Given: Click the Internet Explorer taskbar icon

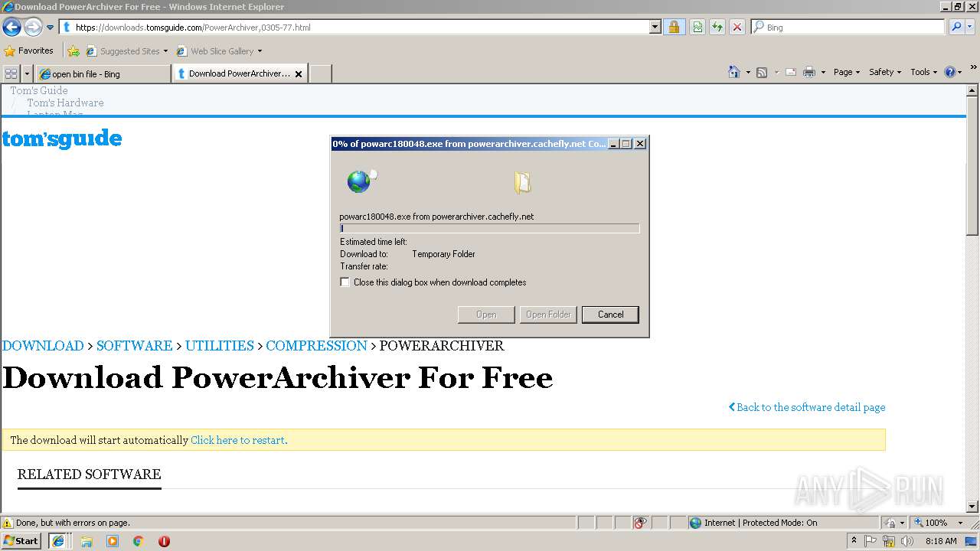Looking at the screenshot, I should [x=57, y=541].
